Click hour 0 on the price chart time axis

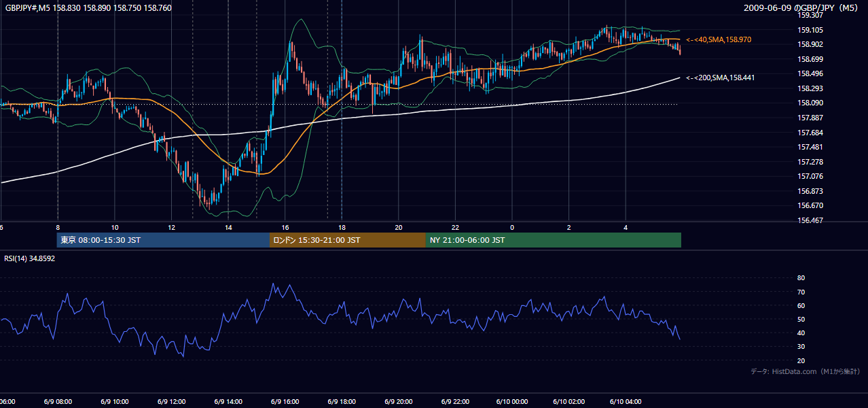512,227
